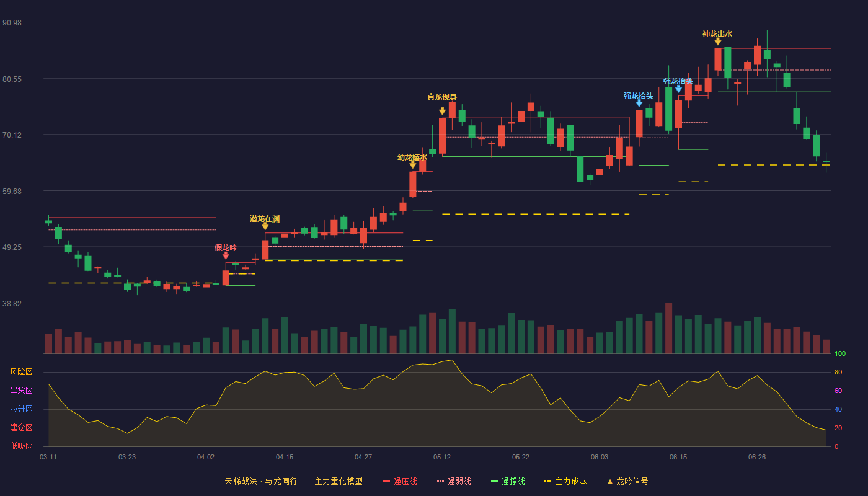
Task: Toggle the 云梯战法 主力量化模型 legend entry
Action: point(293,481)
